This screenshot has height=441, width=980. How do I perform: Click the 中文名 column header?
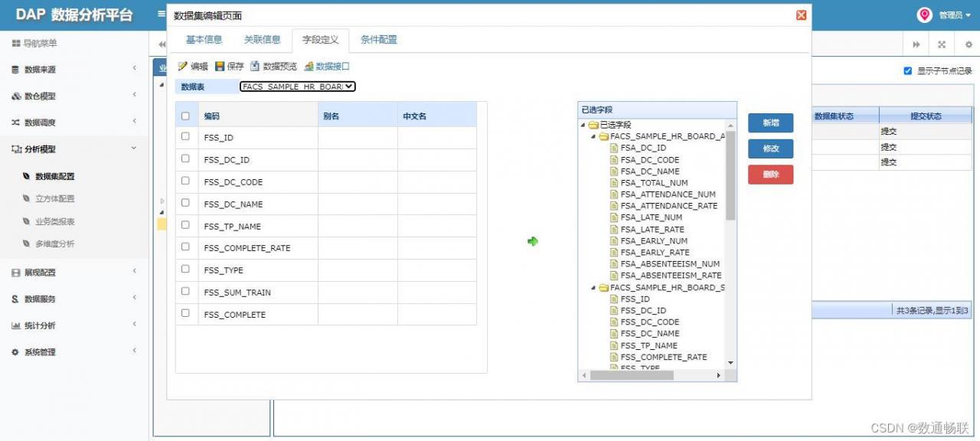point(437,116)
